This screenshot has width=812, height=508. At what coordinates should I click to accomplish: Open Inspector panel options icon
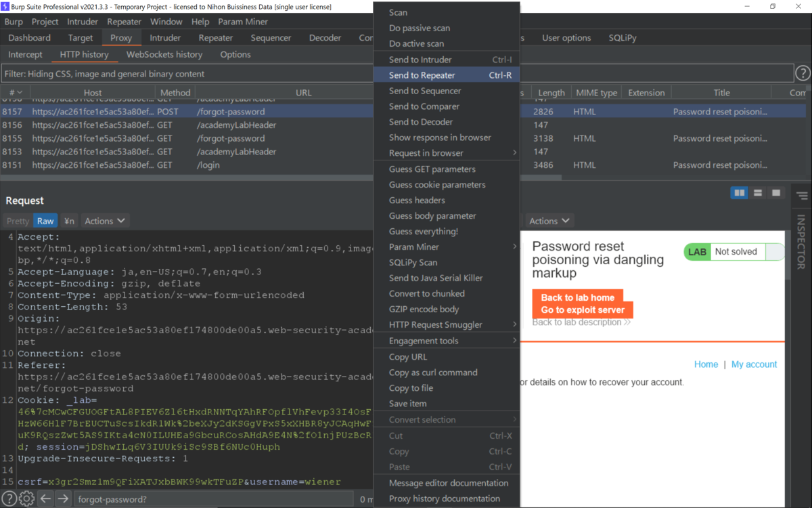802,196
